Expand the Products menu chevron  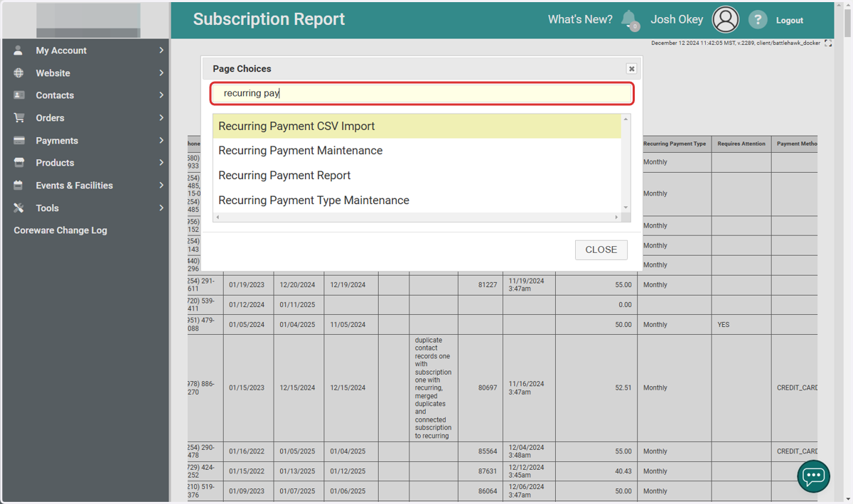[161, 163]
